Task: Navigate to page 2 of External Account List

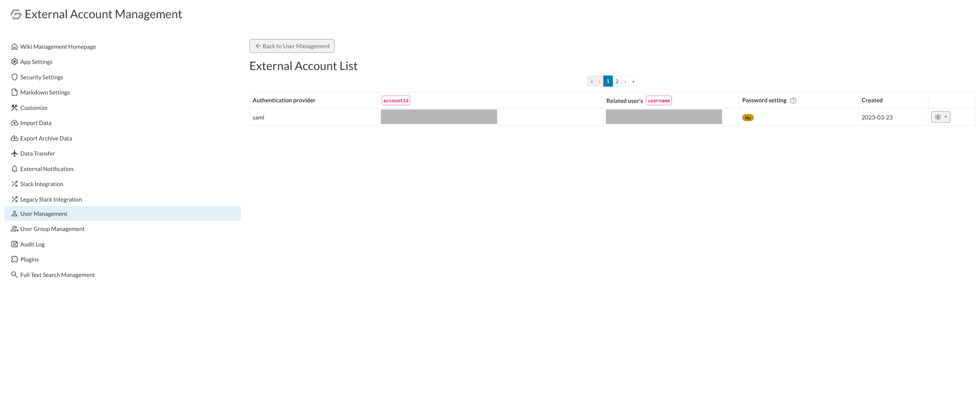Action: pos(617,81)
